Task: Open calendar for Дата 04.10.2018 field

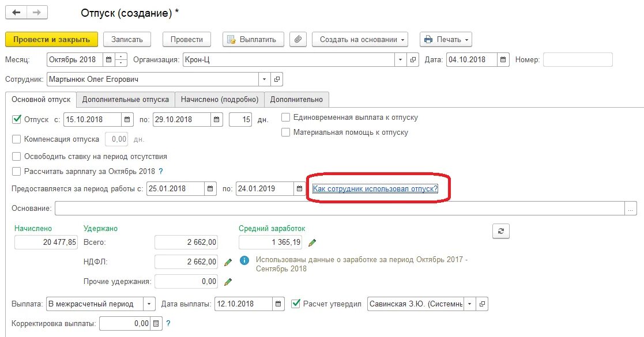Action: 503,59
